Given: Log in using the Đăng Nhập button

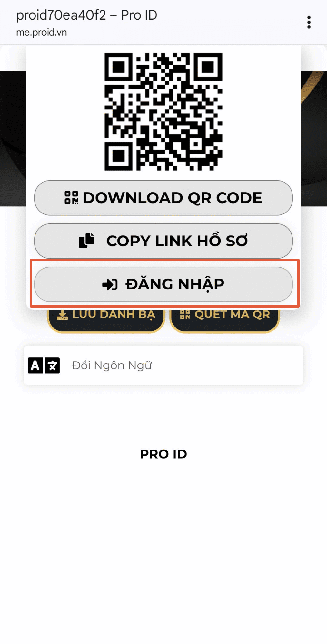Looking at the screenshot, I should click(x=163, y=284).
